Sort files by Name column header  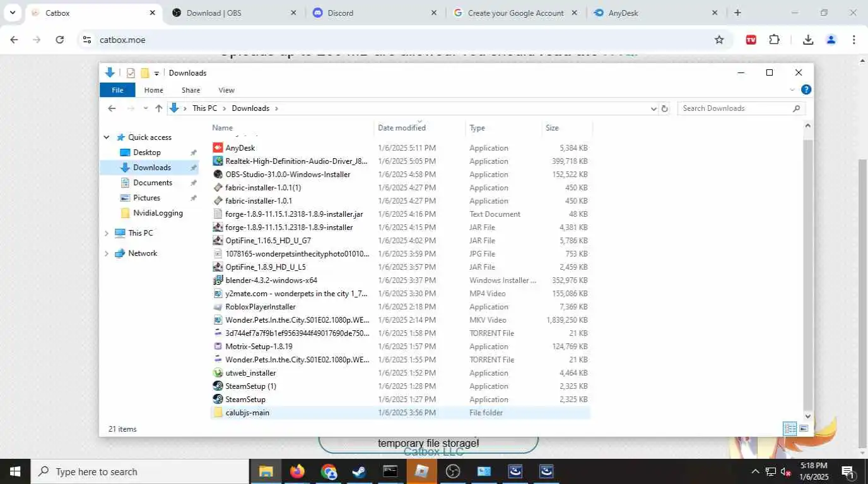(x=292, y=128)
